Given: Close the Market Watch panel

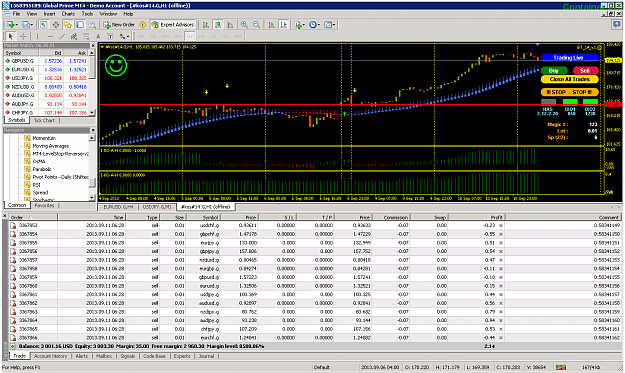Looking at the screenshot, I should pyautogui.click(x=93, y=45).
